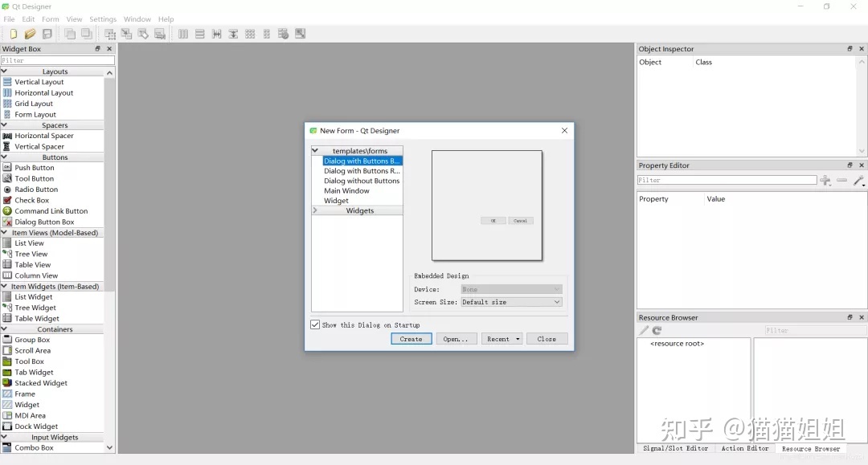Open the Settings menu

click(103, 18)
